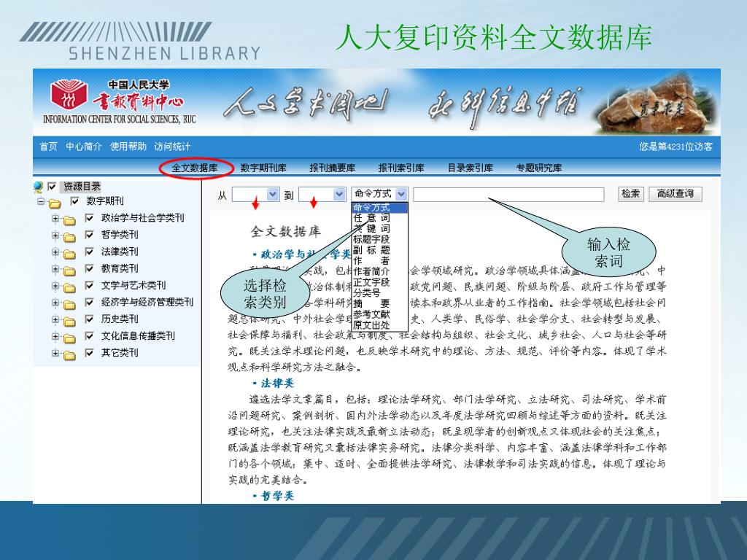The image size is (747, 560).
Task: Click the folder icon of 哲学类刊
Action: click(70, 237)
